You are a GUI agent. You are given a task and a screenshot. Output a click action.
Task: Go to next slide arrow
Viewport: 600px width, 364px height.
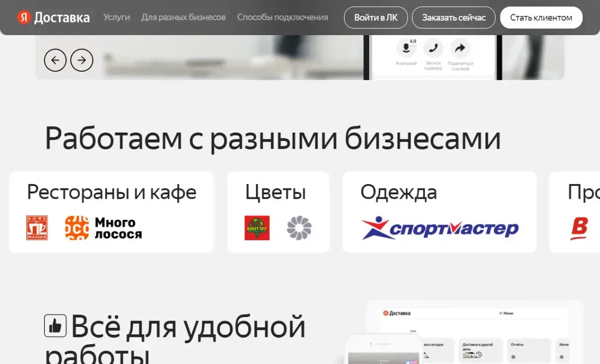[82, 60]
